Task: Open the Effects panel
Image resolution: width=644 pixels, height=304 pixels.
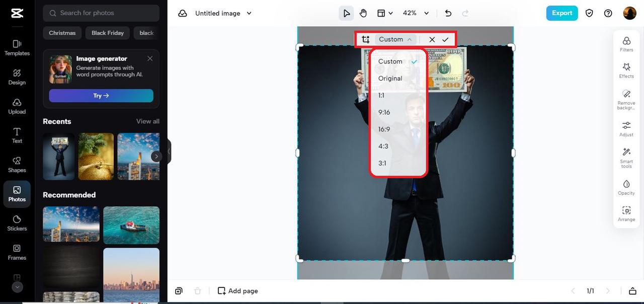Action: coord(626,70)
